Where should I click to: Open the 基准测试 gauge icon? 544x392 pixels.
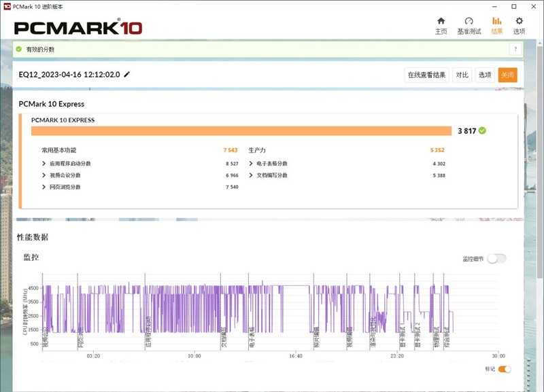pos(469,21)
